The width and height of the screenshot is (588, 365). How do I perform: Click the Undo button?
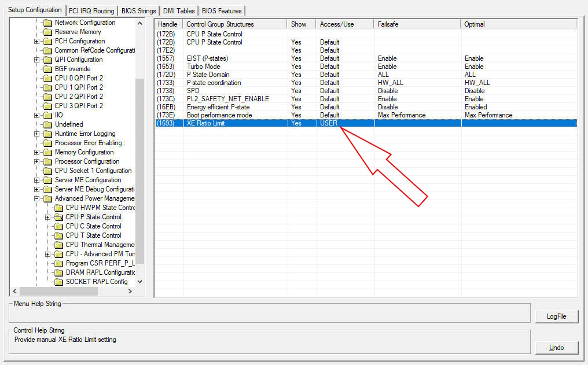556,348
